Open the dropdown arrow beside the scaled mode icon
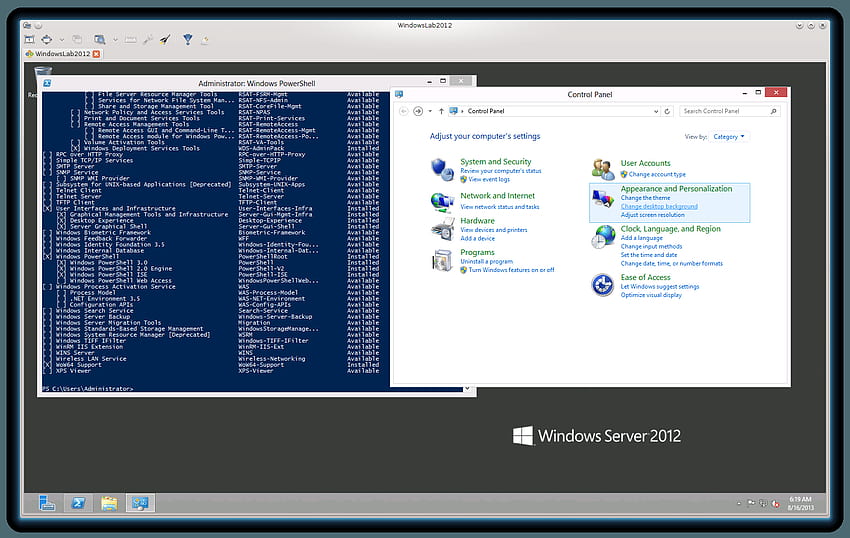This screenshot has width=850, height=538. click(115, 40)
